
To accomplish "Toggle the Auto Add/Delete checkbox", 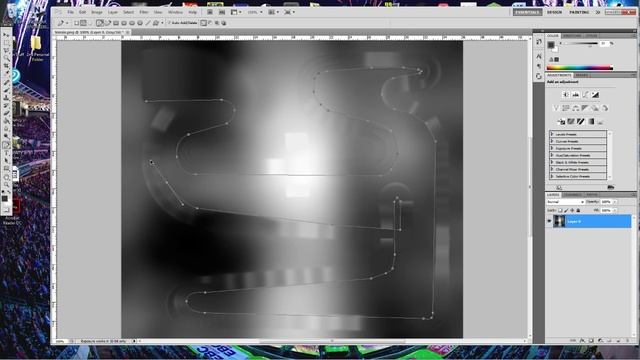I will 169,23.
